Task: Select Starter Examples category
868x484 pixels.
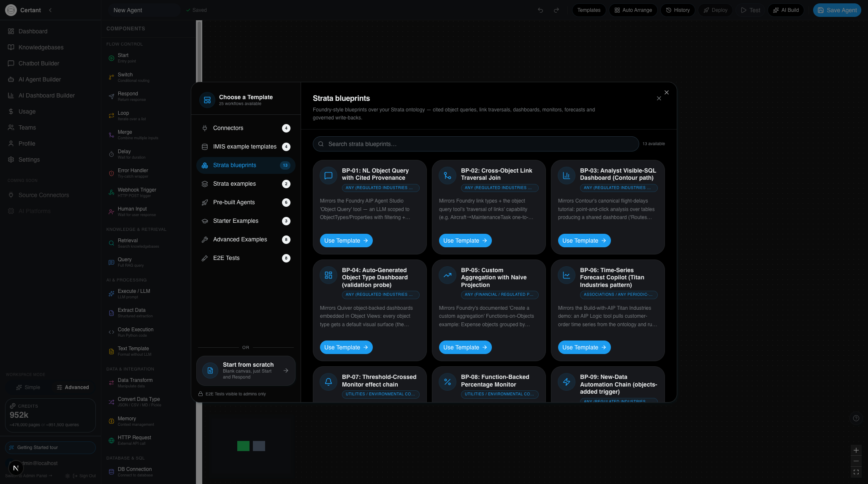Action: pyautogui.click(x=246, y=221)
